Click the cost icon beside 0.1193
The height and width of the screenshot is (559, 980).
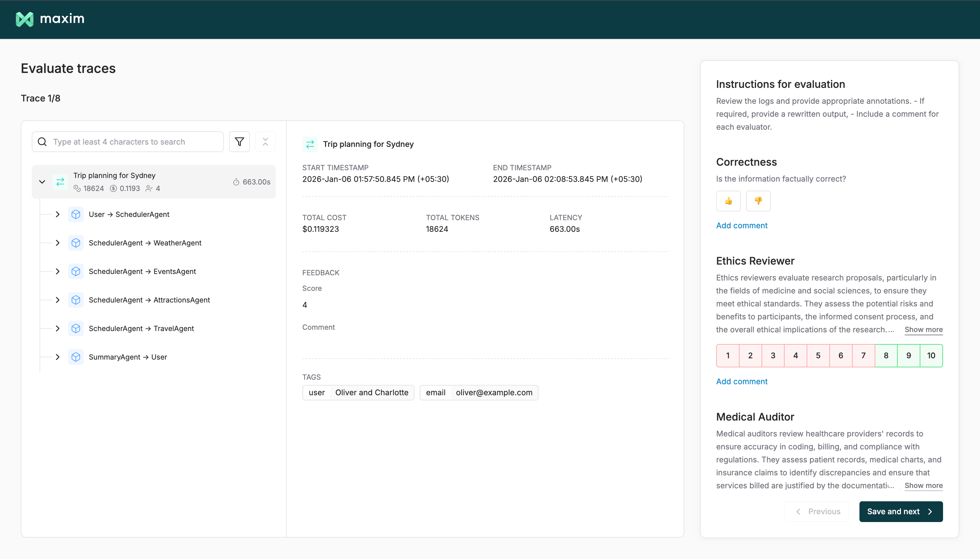[113, 188]
